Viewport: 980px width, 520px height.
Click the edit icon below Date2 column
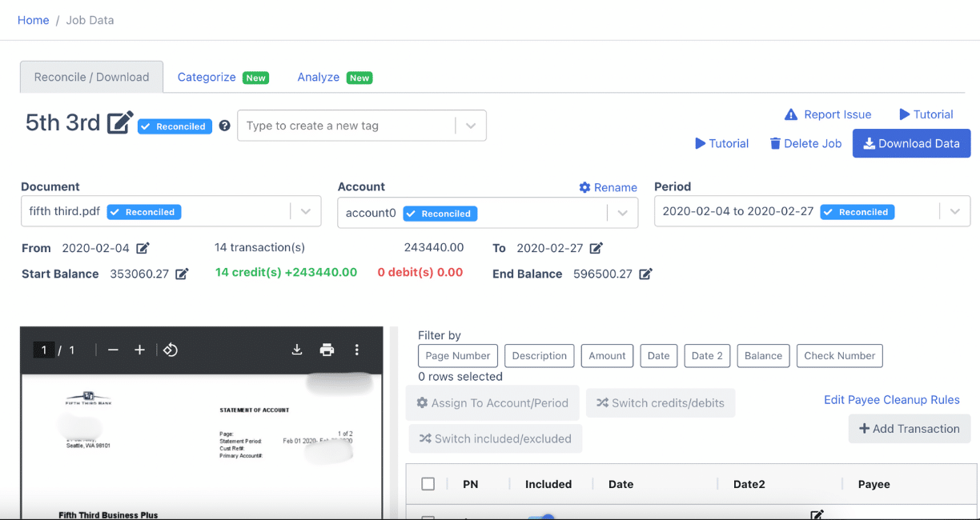pyautogui.click(x=817, y=514)
